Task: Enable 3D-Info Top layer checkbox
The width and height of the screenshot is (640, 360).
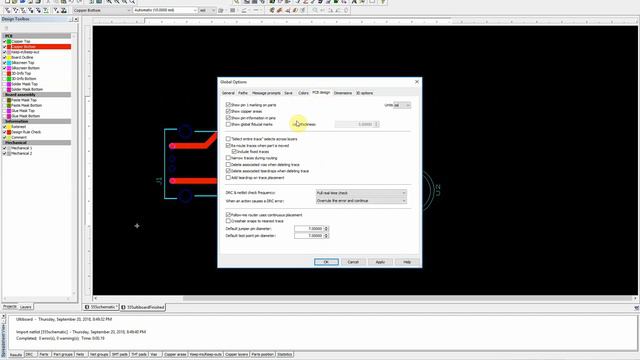Action: pyautogui.click(x=4, y=73)
